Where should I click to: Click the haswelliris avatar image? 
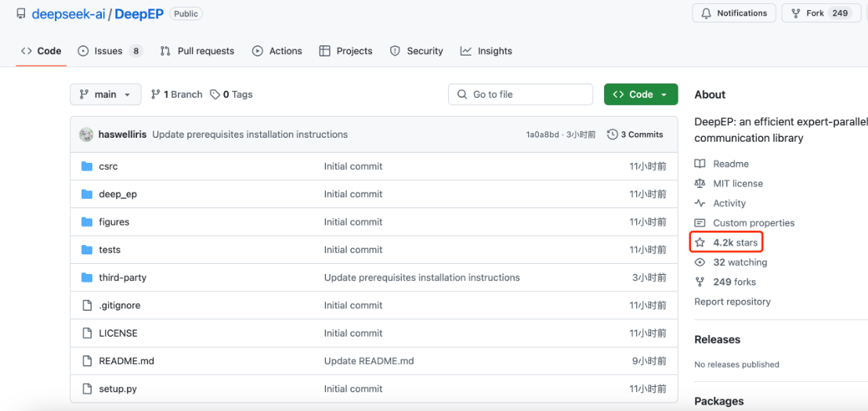coord(86,135)
